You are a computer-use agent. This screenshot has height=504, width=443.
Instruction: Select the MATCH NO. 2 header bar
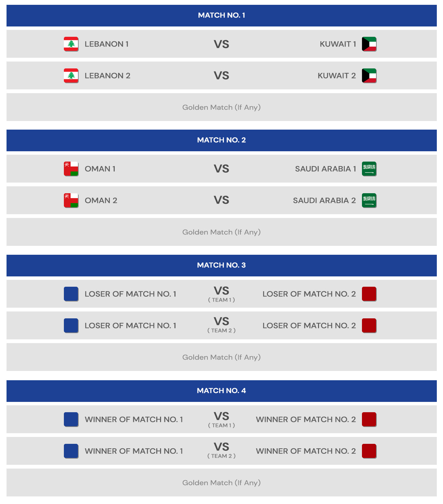221,140
